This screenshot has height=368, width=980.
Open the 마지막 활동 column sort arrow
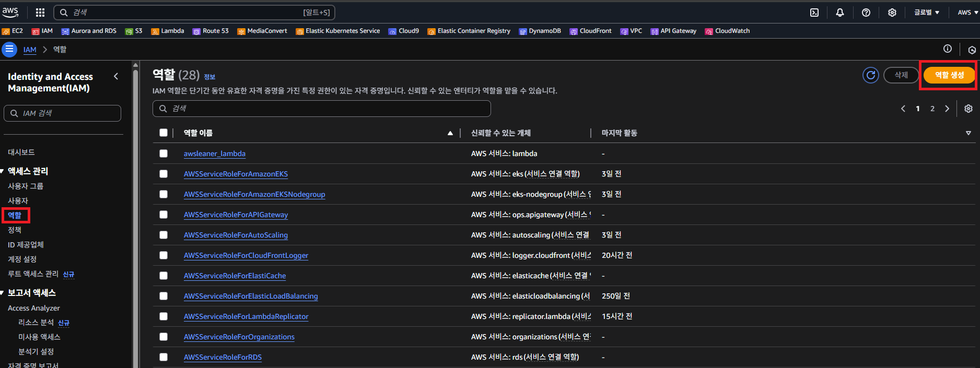969,133
